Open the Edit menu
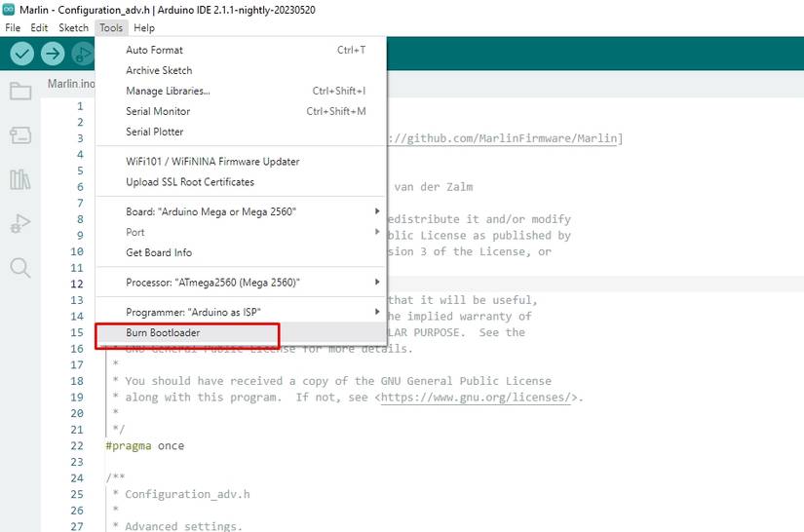 39,27
